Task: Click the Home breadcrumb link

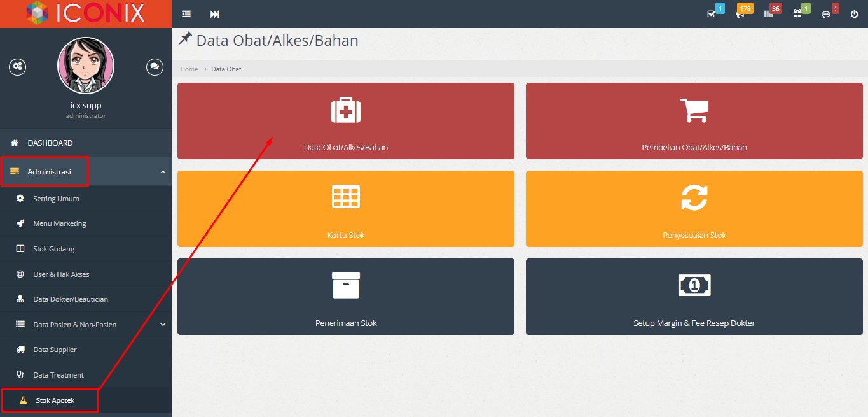Action: (x=189, y=69)
